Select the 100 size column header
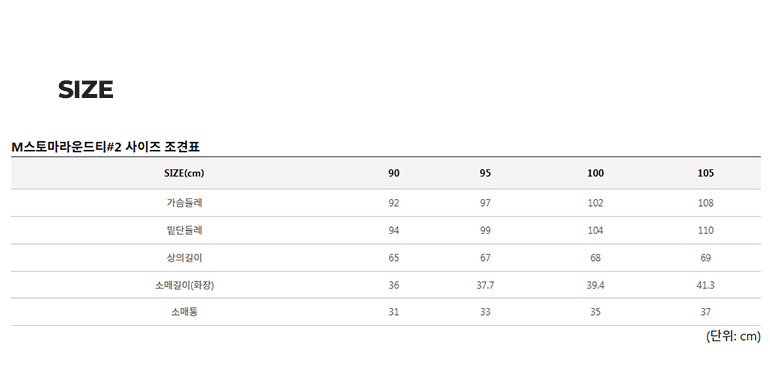 595,173
